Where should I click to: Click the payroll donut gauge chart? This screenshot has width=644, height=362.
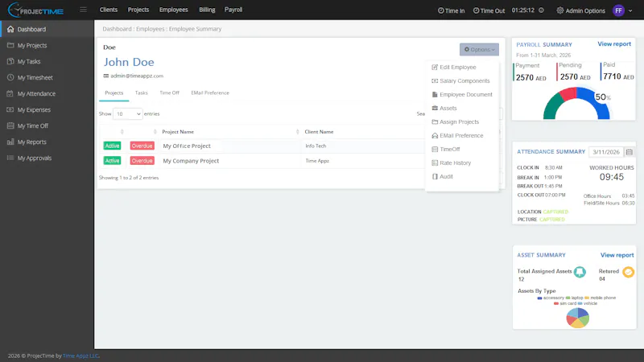pyautogui.click(x=576, y=103)
